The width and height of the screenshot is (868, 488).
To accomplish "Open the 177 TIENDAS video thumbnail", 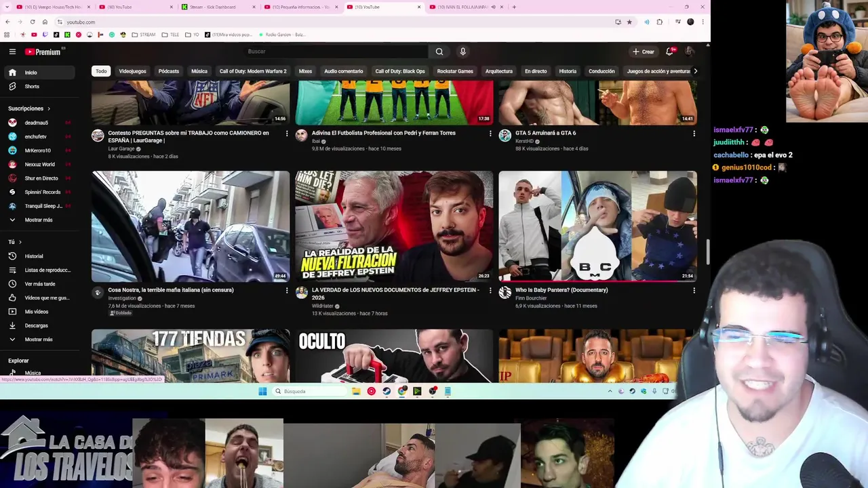I will 191,356.
